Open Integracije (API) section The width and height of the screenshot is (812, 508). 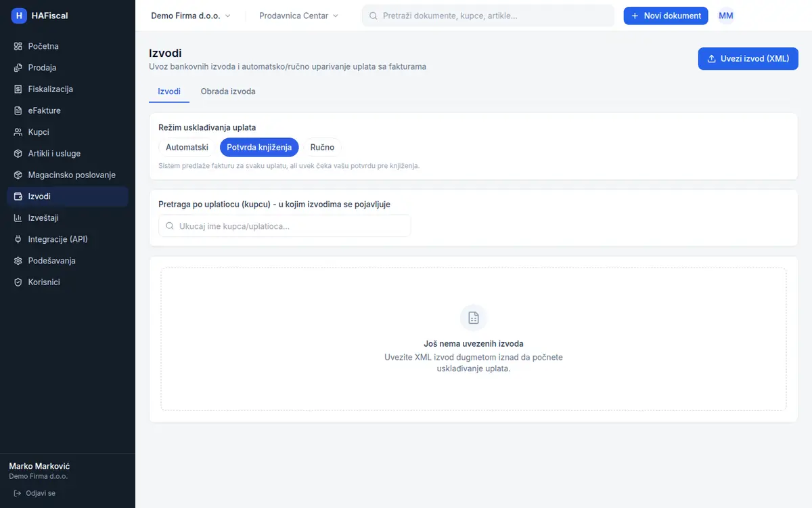[68, 239]
